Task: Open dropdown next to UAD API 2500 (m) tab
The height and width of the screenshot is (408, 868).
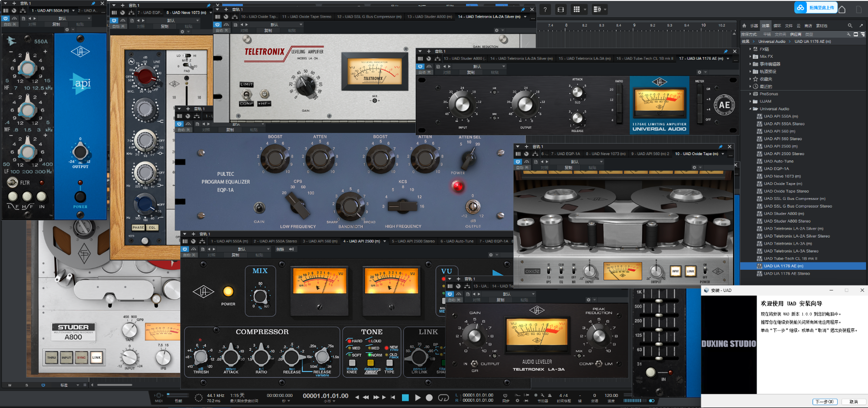Action: tap(385, 241)
